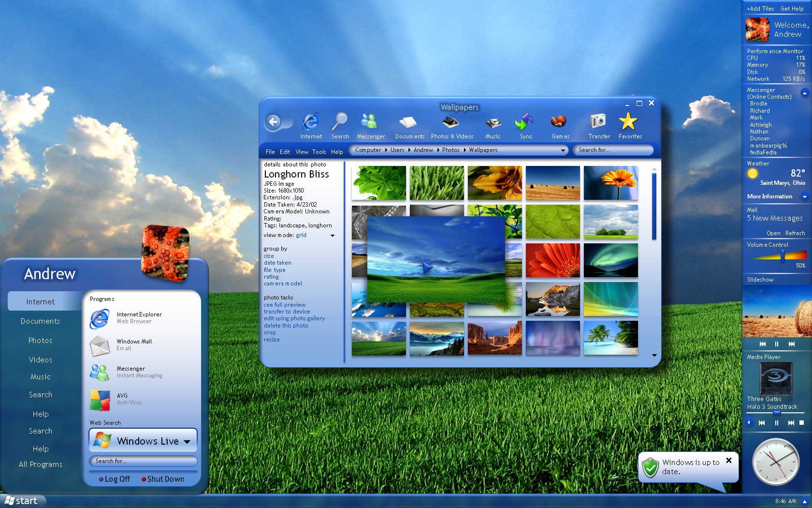Open the Tools menu
Viewport: 812px width, 508px height.
point(319,152)
